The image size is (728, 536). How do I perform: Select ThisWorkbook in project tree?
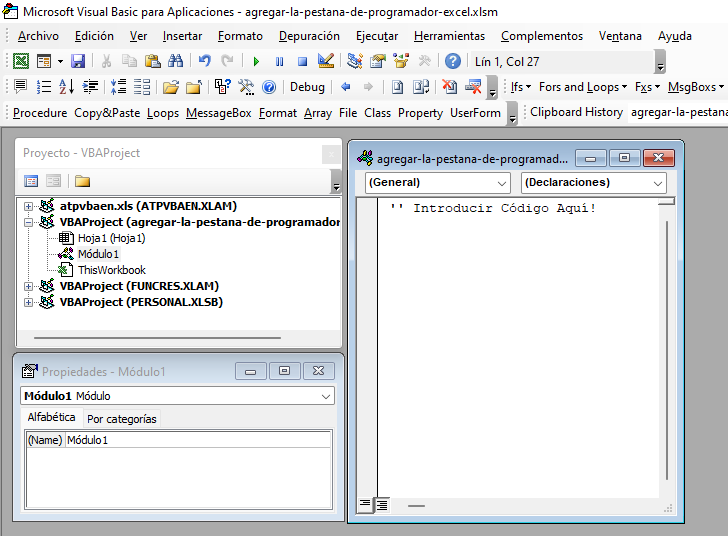click(x=112, y=270)
